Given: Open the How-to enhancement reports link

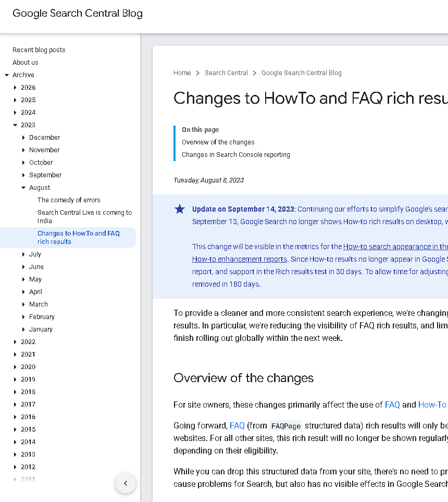Looking at the screenshot, I should pyautogui.click(x=239, y=259).
